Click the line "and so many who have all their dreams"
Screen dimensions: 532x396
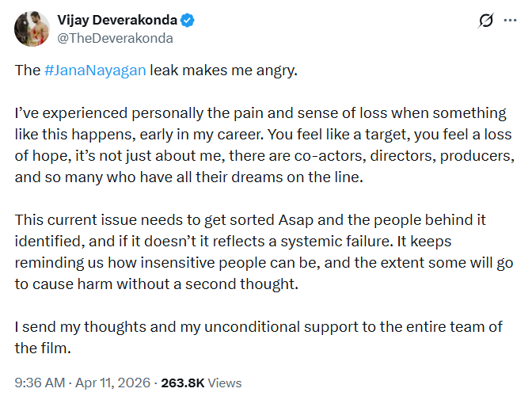coord(188,178)
